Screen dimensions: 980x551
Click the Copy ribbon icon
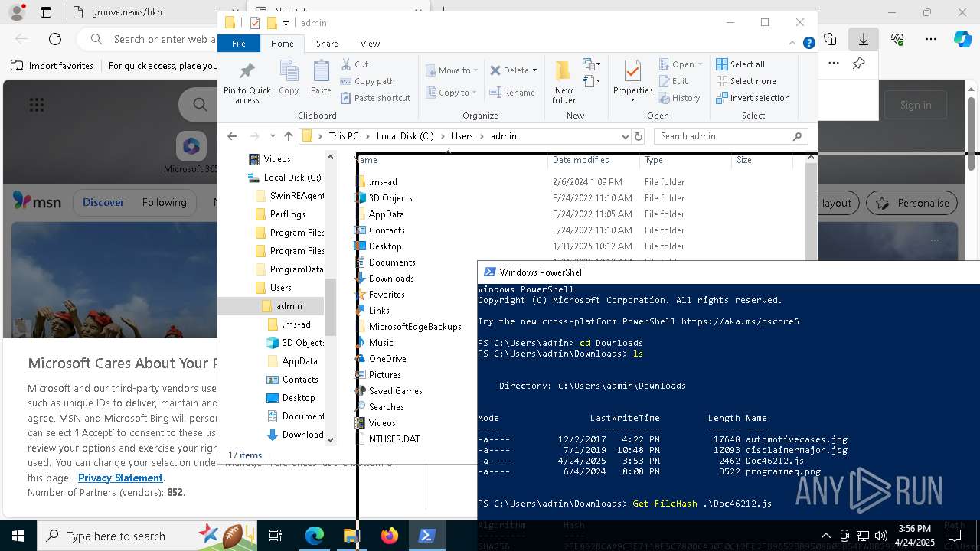[289, 77]
